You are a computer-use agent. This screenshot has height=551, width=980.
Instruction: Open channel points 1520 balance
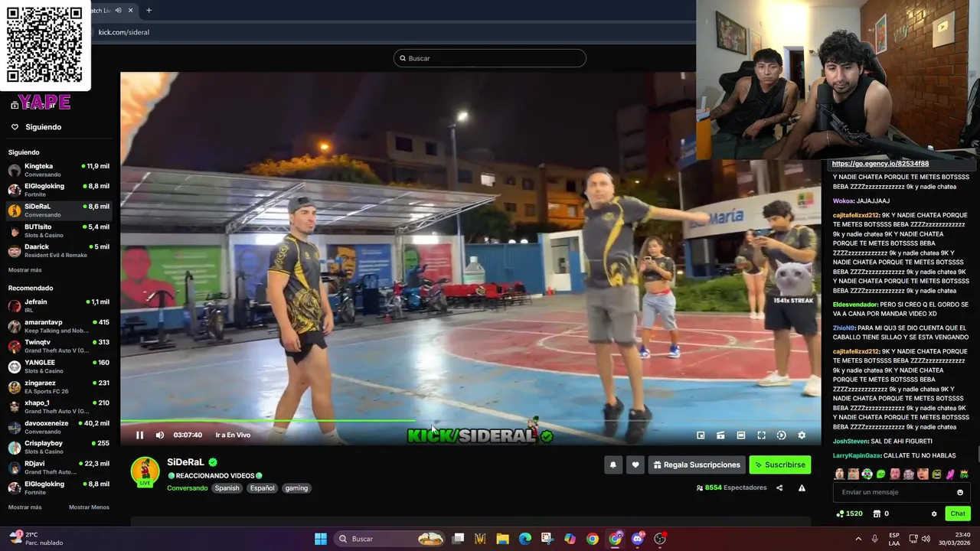tap(849, 514)
